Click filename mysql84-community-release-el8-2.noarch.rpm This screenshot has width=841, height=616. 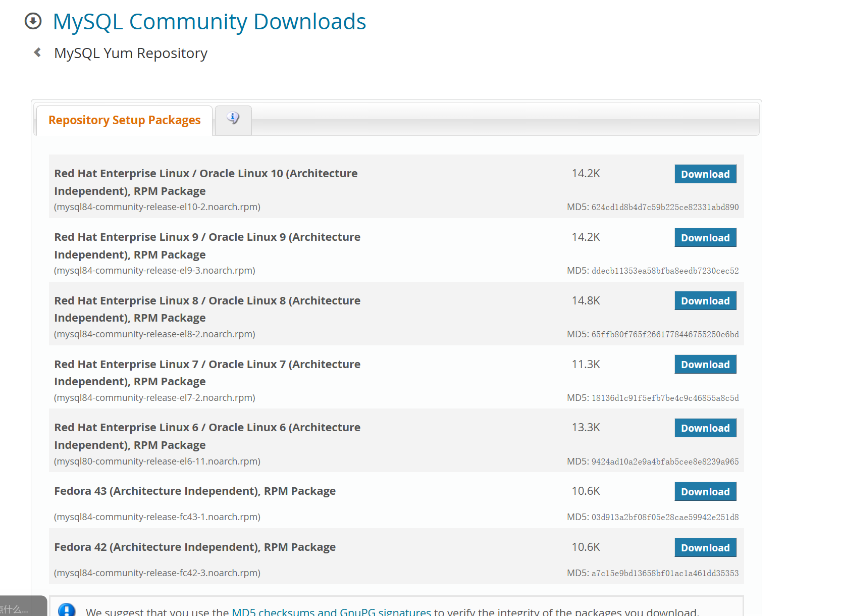pyautogui.click(x=154, y=334)
